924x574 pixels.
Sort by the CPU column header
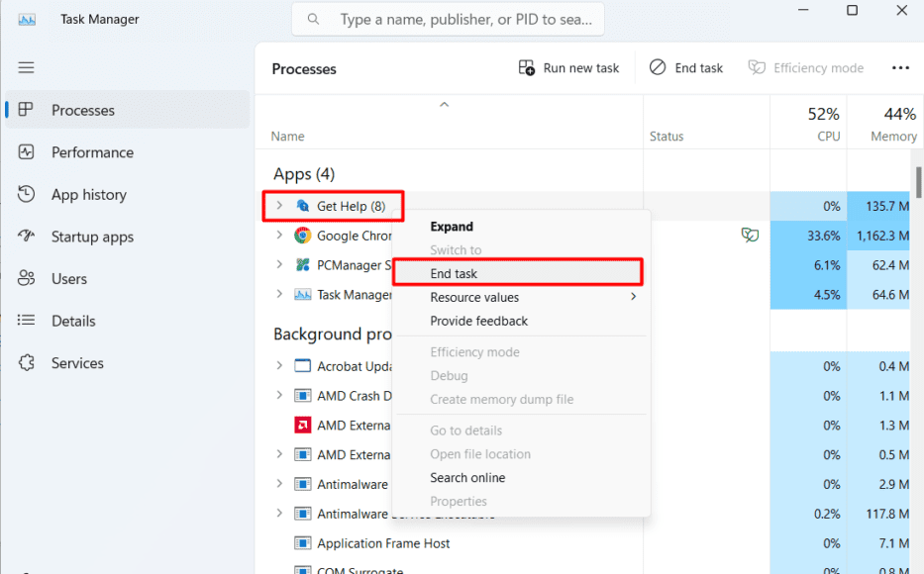click(808, 122)
